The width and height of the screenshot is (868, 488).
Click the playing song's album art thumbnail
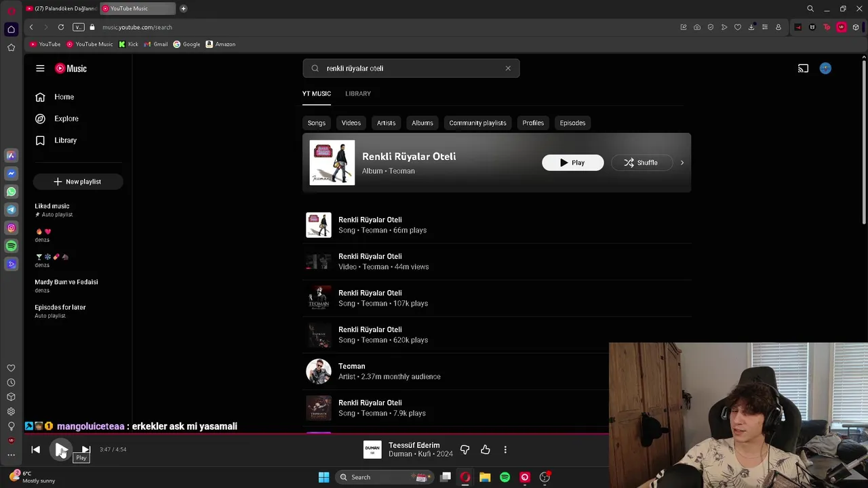[372, 449]
